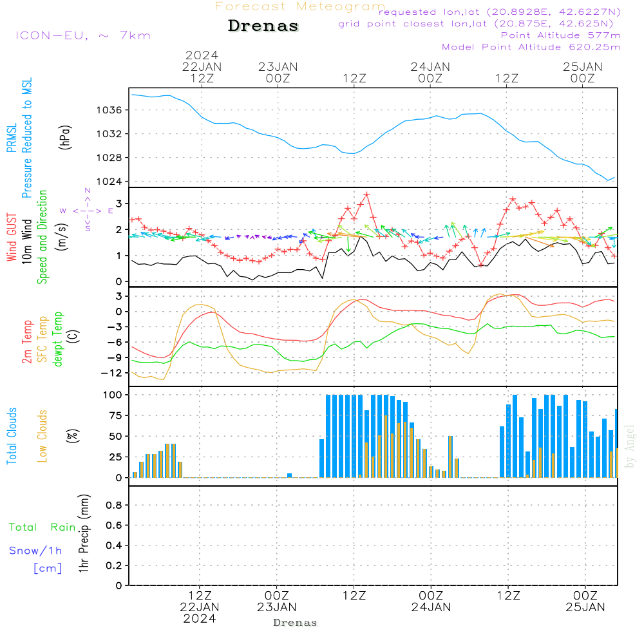Click the red "Wind GUST" legend label

[12, 237]
